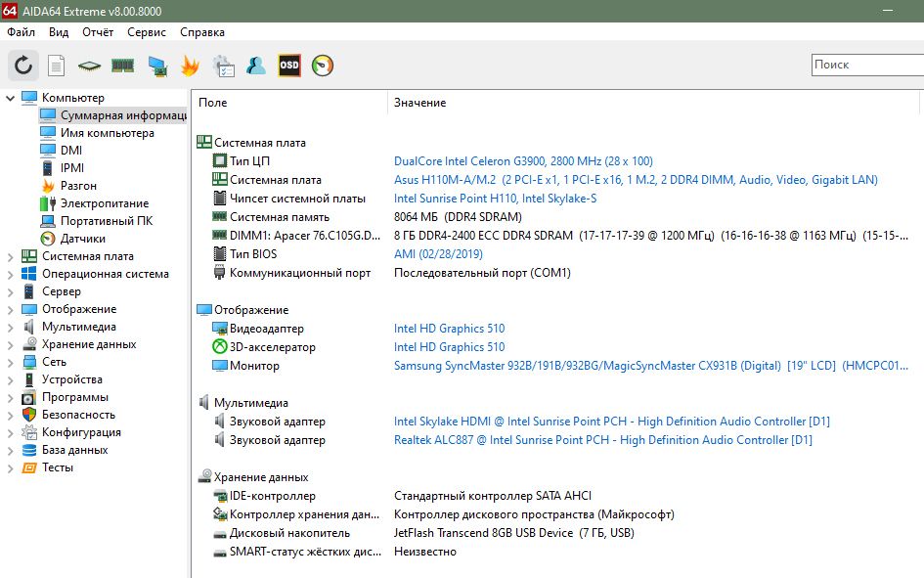Open the Asus H110M-A/M.2 motherboard link
This screenshot has height=578, width=924.
(636, 180)
